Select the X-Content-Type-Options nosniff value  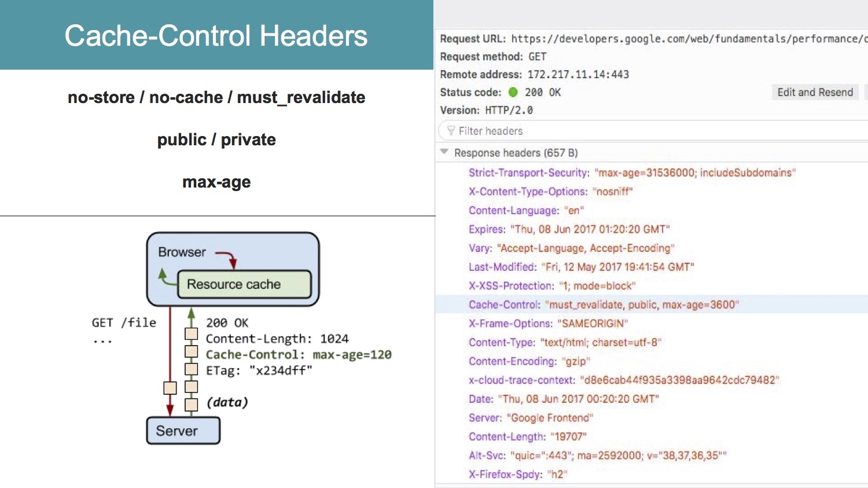613,191
